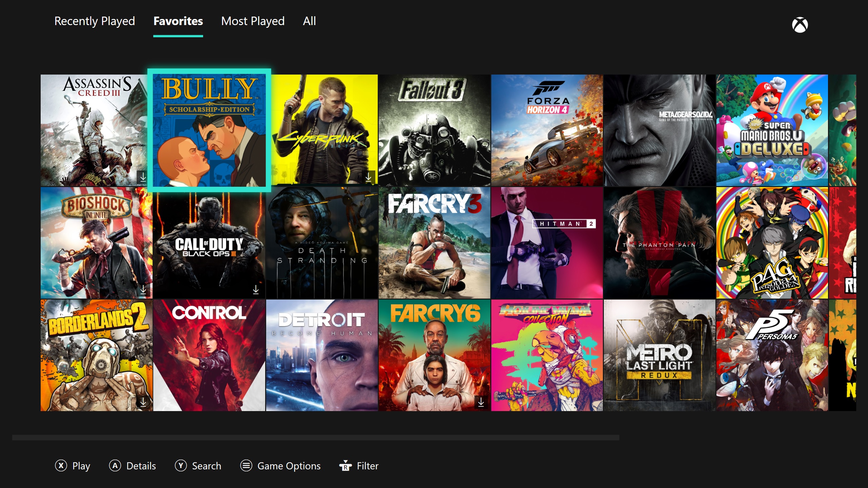Open the Hitman 2 tile
Screen dimensions: 868x488
pyautogui.click(x=547, y=243)
